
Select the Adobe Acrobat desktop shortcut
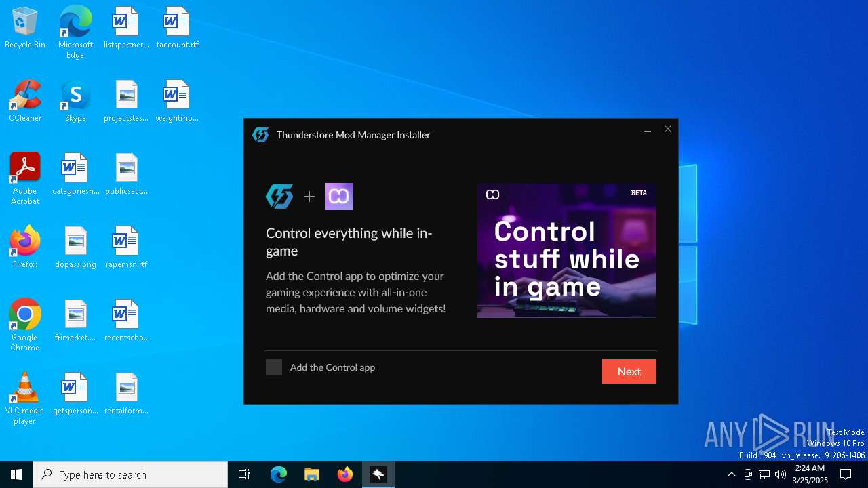pyautogui.click(x=25, y=179)
